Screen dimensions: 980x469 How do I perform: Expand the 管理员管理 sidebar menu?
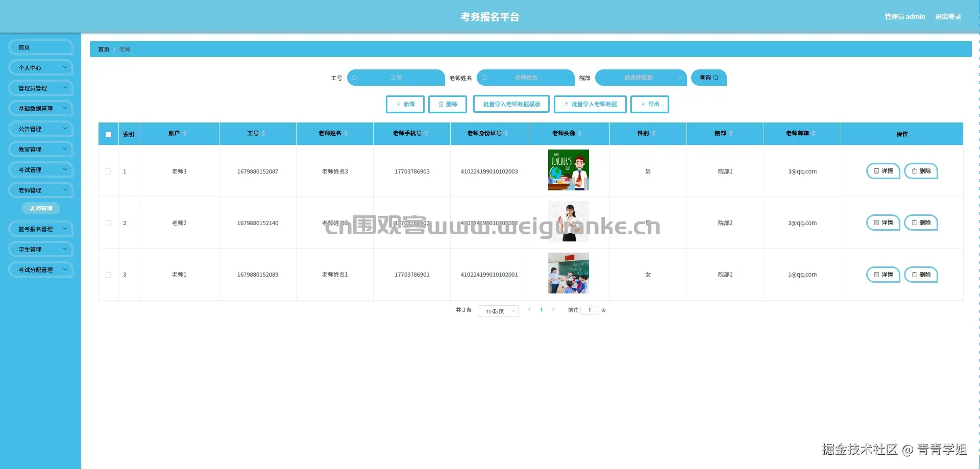click(x=41, y=88)
